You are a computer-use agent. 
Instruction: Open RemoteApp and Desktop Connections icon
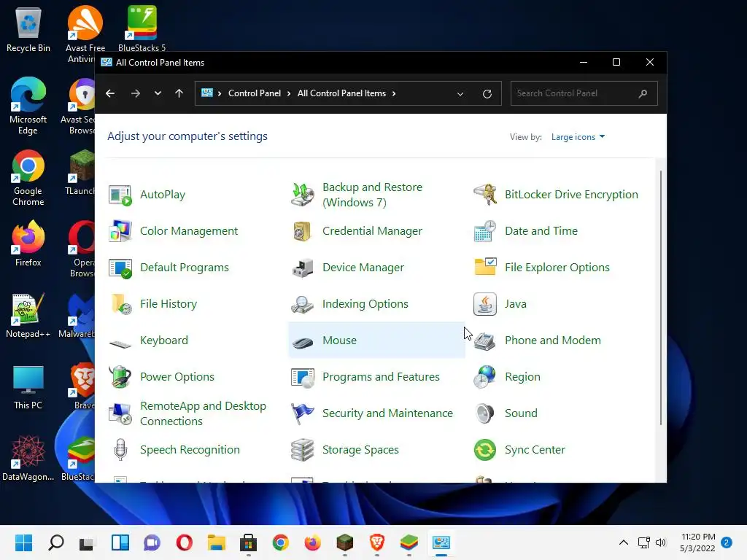pos(120,413)
